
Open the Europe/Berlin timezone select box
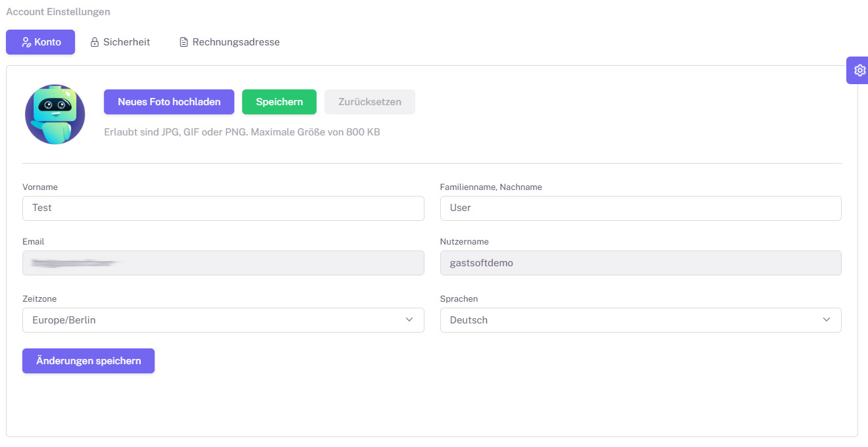(223, 320)
